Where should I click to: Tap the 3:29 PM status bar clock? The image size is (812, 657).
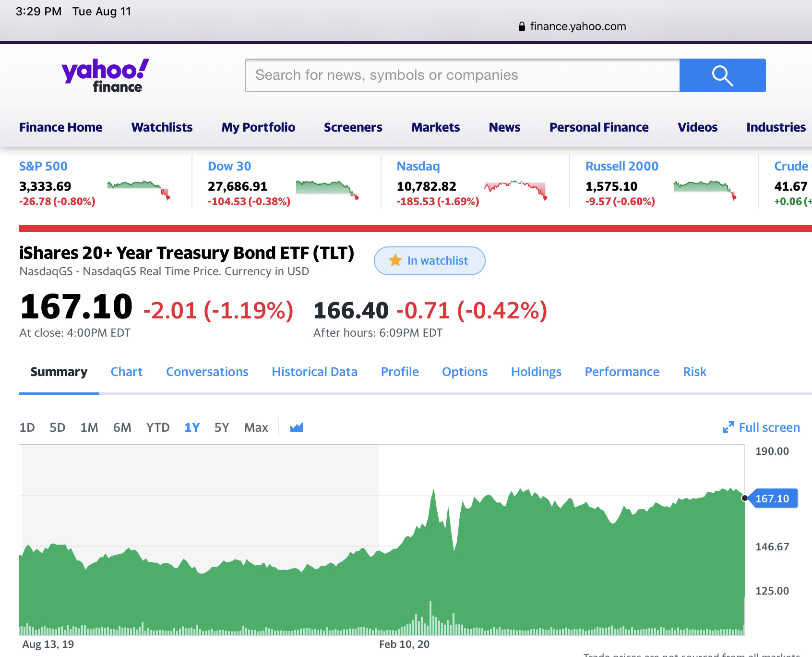[x=38, y=12]
